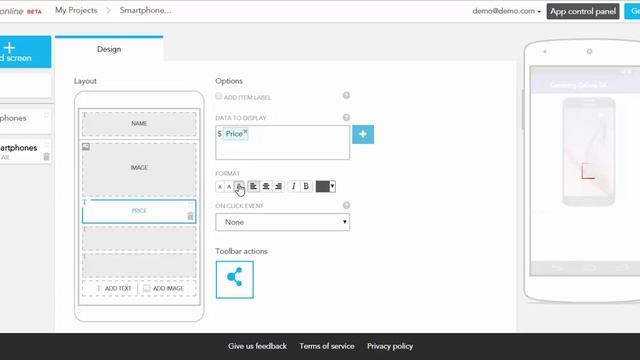Open Privacy policy
The width and height of the screenshot is (640, 360).
click(390, 346)
